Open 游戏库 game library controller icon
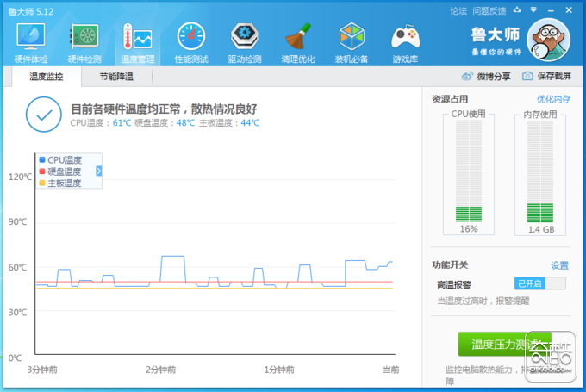This screenshot has height=392, width=586. [x=405, y=37]
